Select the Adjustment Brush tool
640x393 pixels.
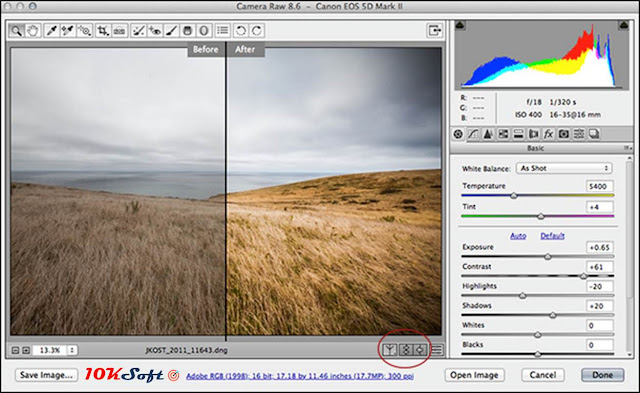[171, 31]
